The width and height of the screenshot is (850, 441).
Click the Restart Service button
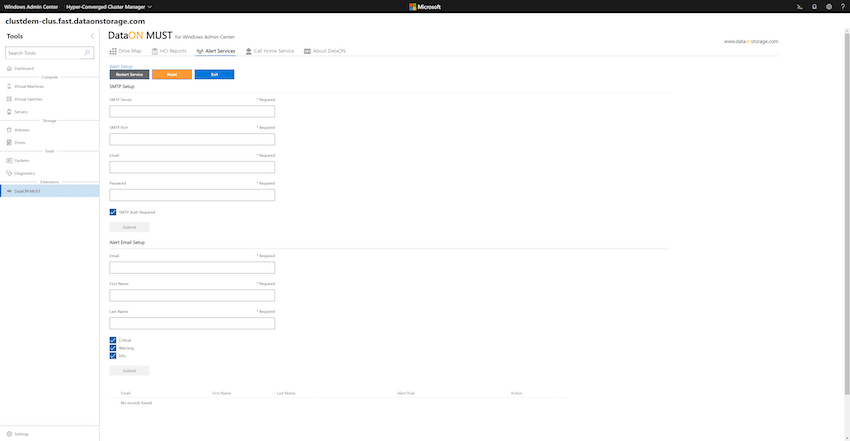(x=130, y=75)
